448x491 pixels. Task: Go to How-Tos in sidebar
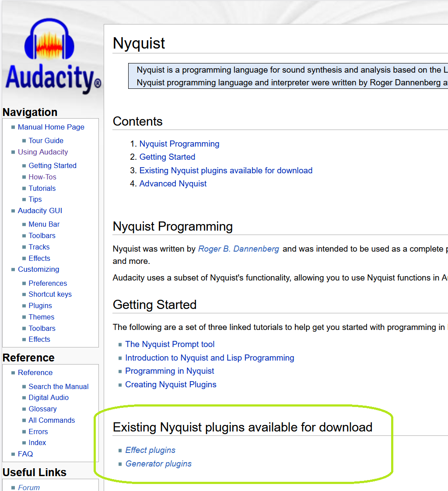pos(42,177)
